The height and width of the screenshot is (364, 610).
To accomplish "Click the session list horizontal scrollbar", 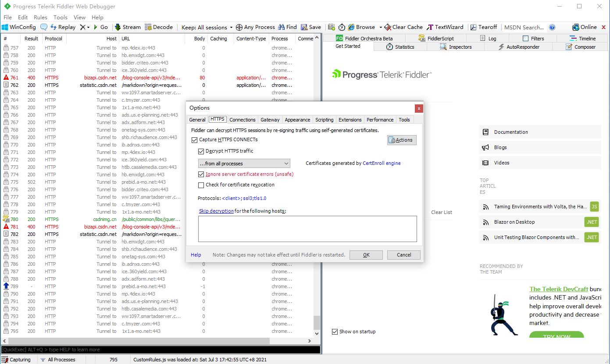I will pos(138,341).
